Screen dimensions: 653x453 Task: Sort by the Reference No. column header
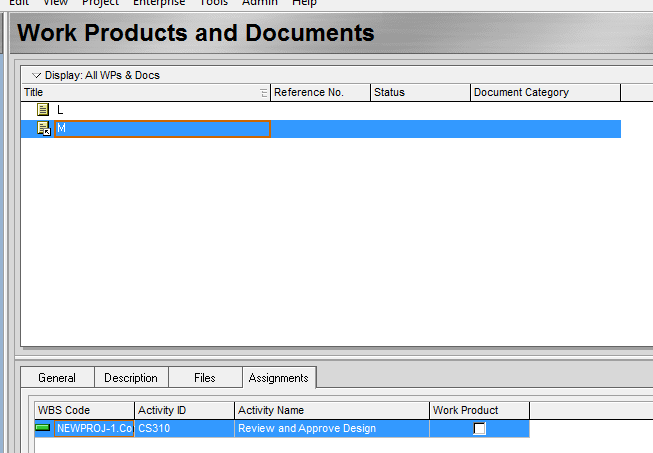[x=320, y=92]
